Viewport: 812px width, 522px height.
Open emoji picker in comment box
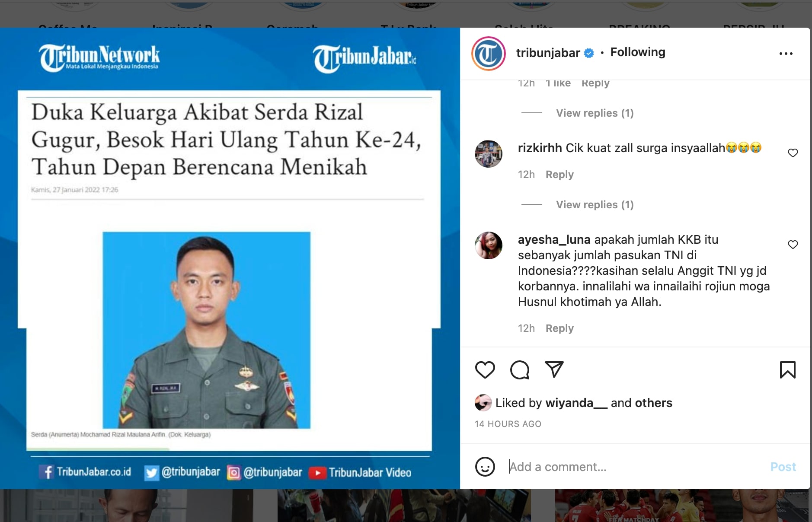click(x=485, y=467)
